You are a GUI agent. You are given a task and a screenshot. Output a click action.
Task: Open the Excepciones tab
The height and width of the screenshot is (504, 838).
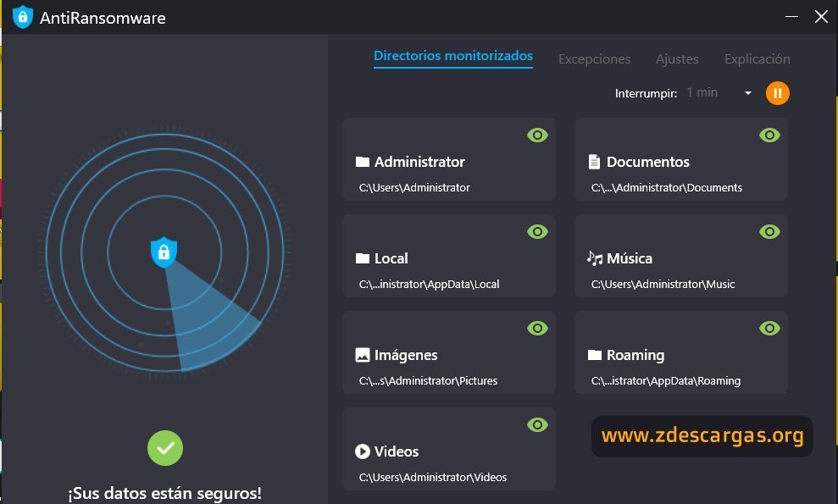[x=594, y=59]
